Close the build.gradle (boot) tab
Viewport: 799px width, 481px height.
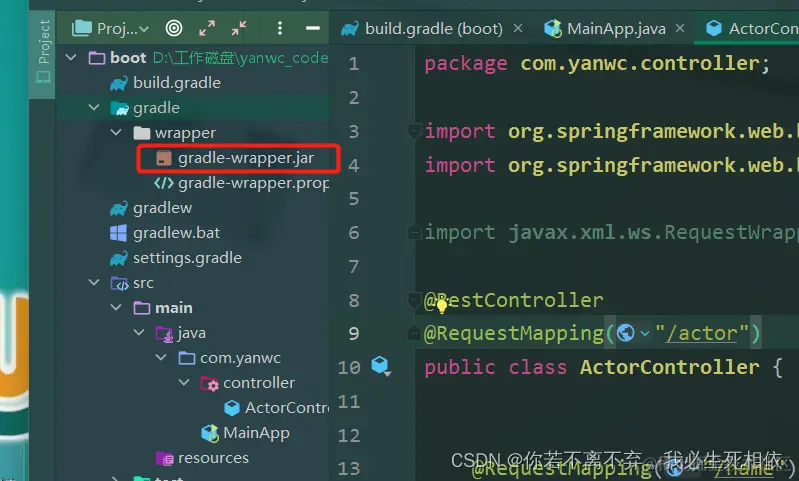point(518,28)
